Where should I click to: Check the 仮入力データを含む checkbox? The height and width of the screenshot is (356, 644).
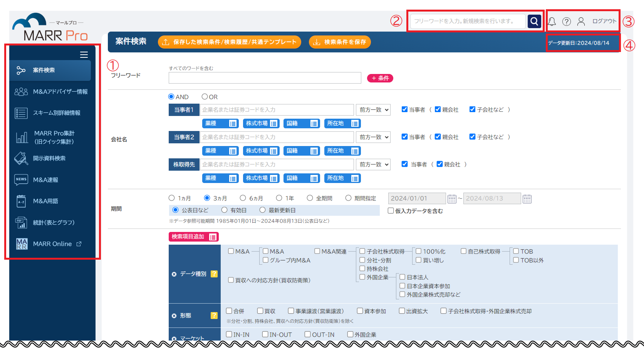click(x=391, y=211)
